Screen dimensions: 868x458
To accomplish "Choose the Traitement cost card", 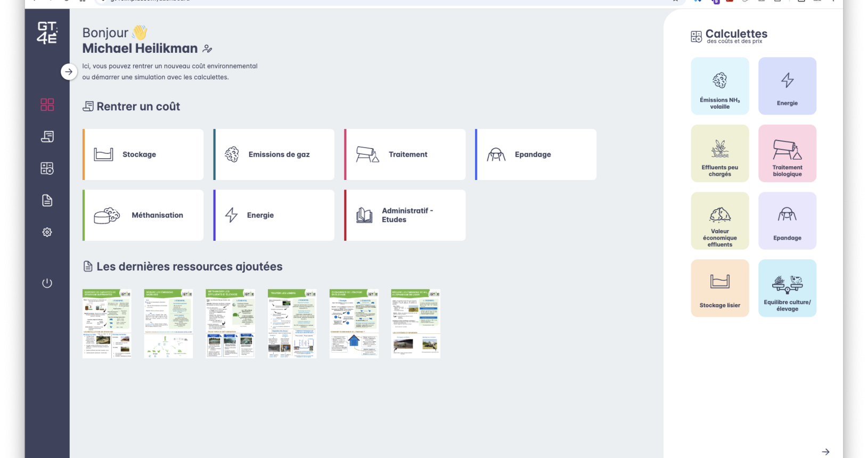I will tap(405, 154).
